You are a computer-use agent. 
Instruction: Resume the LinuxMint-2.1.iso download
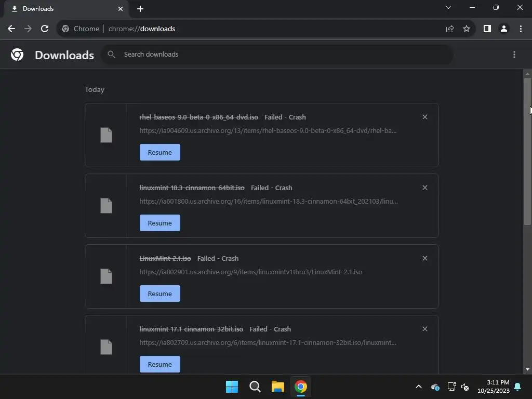tap(160, 294)
